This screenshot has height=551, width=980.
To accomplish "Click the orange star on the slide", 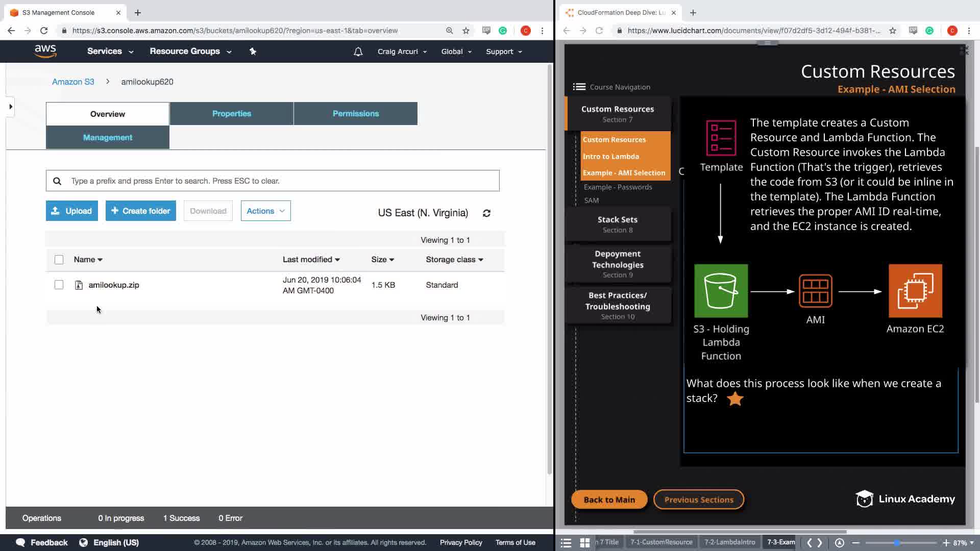I will pos(735,399).
